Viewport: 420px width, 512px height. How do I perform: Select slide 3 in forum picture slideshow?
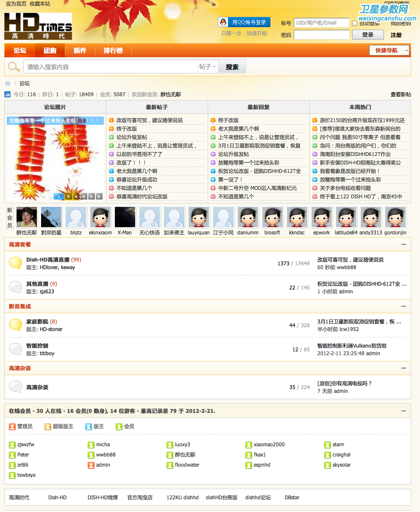click(x=76, y=196)
